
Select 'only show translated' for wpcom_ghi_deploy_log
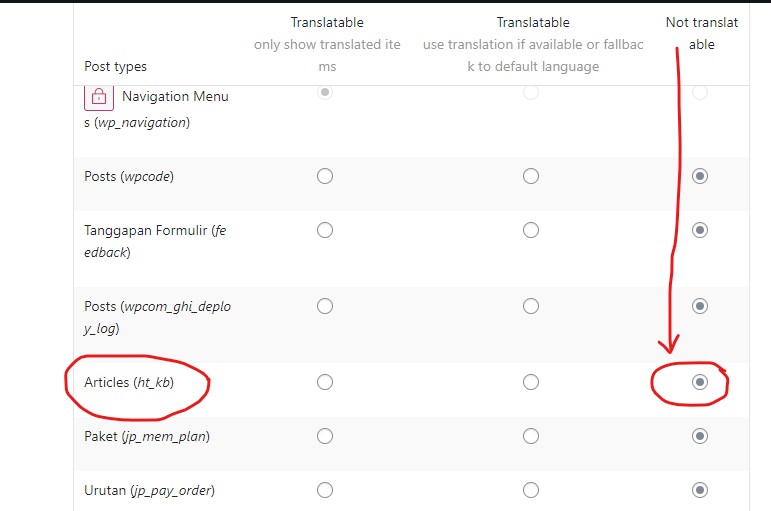tap(325, 306)
